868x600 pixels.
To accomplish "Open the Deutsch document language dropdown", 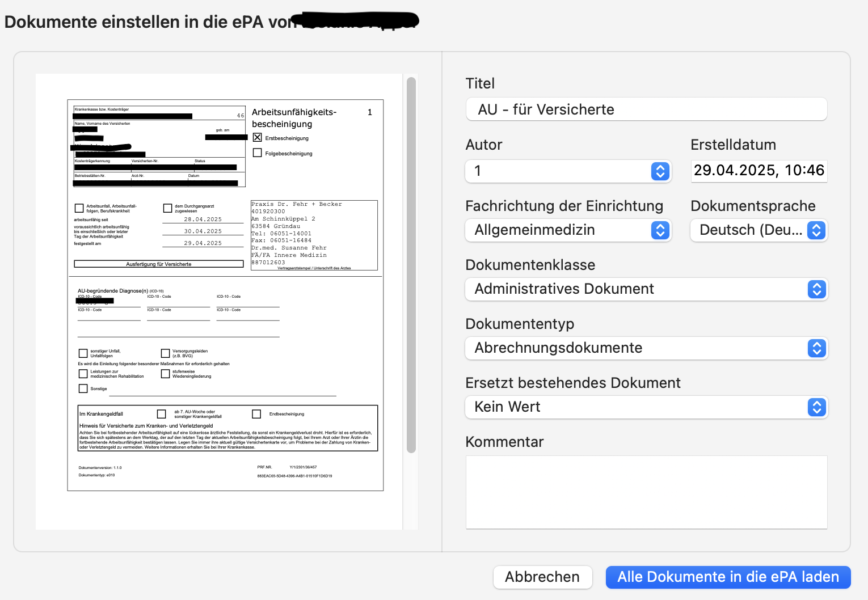I will pos(759,230).
